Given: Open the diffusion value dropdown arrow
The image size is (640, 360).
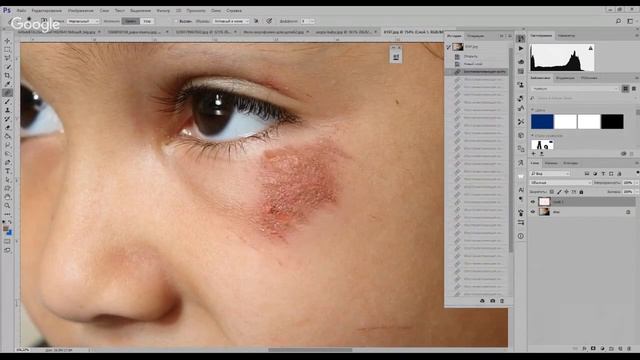Looking at the screenshot, I should [313, 21].
